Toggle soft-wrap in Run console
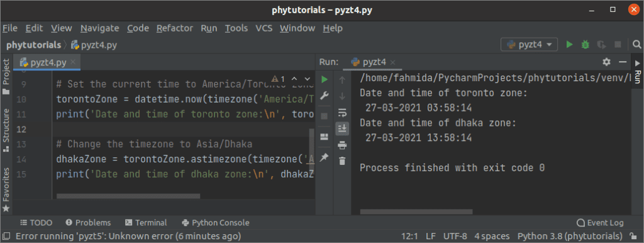Screen dimensions: 644x243 pyautogui.click(x=341, y=113)
